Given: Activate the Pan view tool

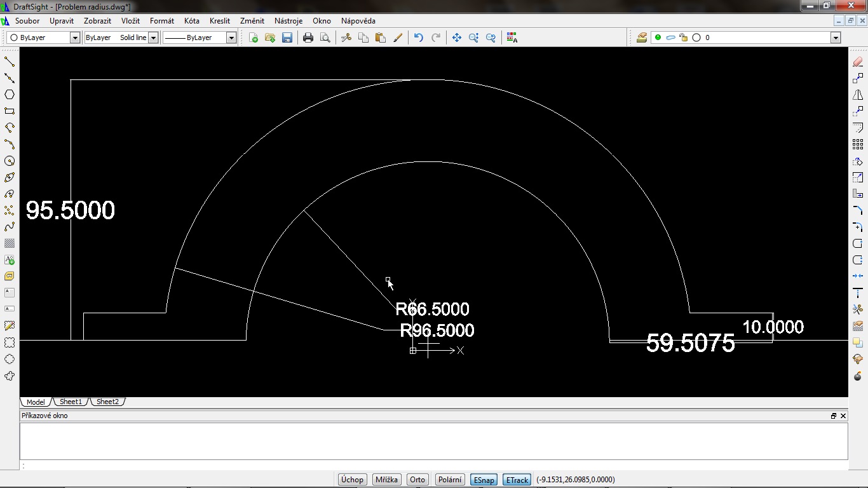Looking at the screenshot, I should click(456, 38).
